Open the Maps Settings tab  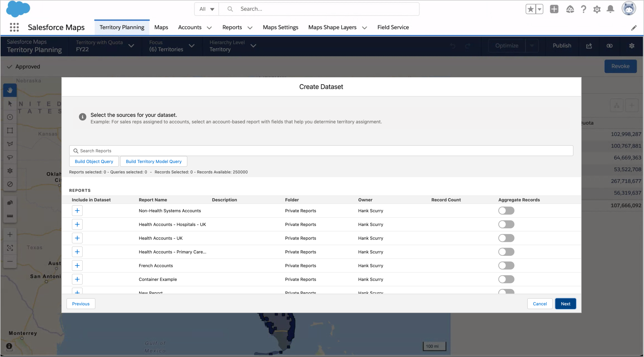[x=281, y=27]
